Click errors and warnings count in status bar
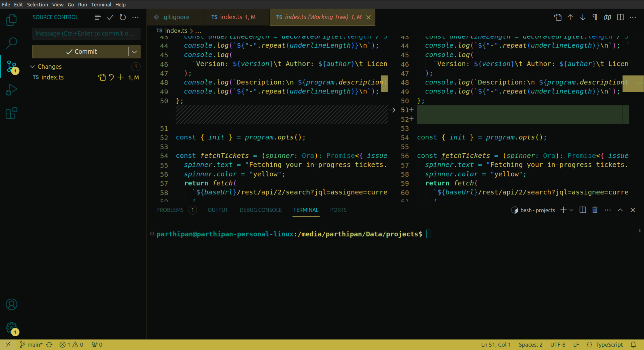 coord(72,345)
